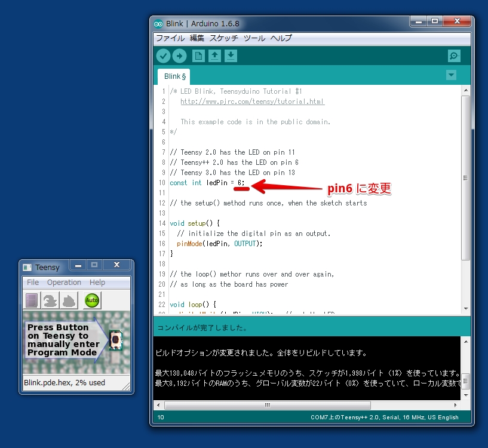Click the 'void loop() {' line

pos(193,305)
